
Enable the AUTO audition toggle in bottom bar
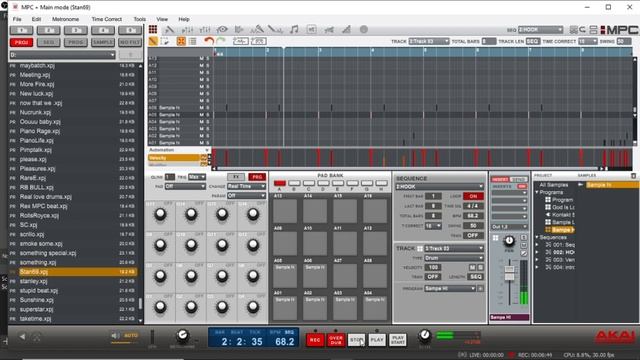(131, 336)
